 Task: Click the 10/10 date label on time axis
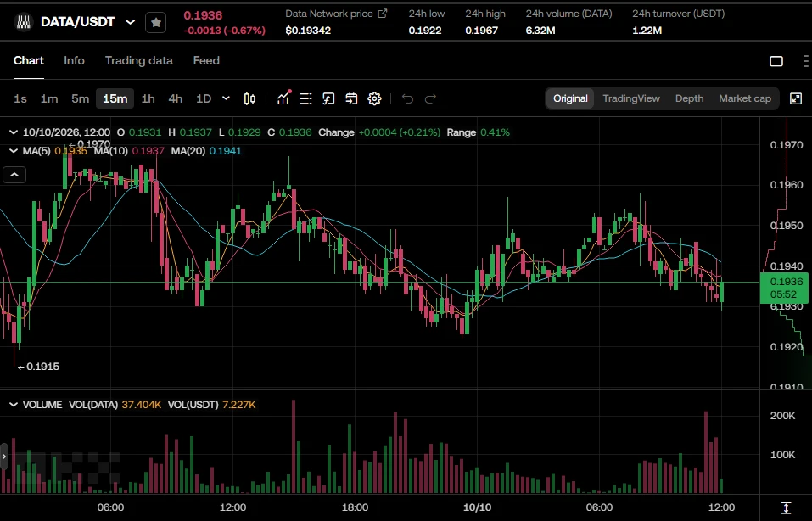(477, 507)
